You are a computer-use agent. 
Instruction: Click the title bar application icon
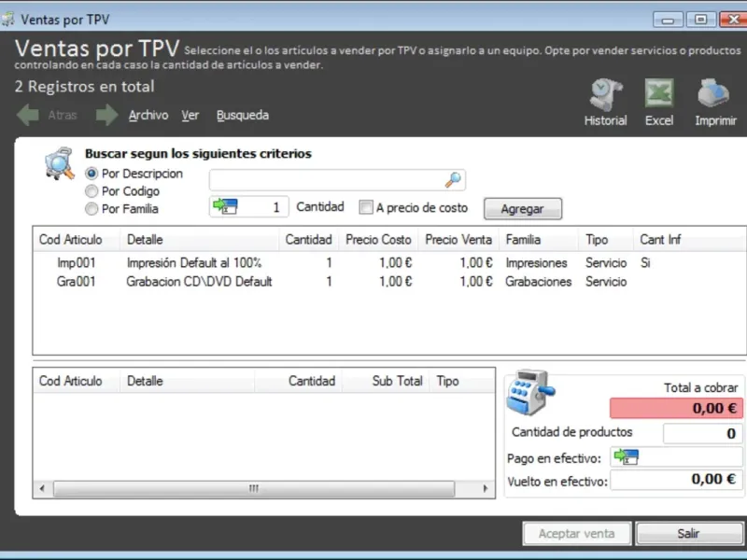(x=8, y=20)
